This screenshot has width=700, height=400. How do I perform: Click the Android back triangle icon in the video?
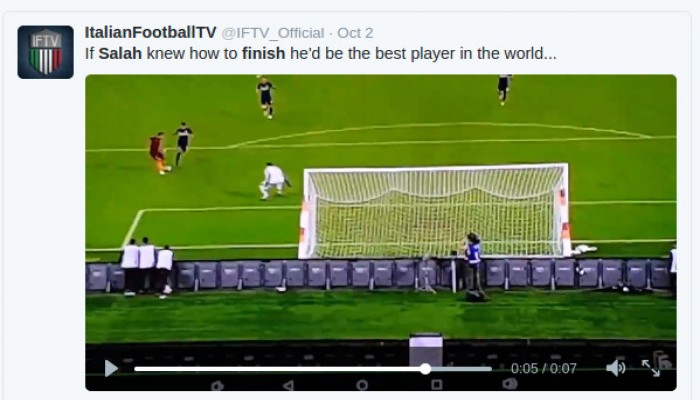[288, 385]
